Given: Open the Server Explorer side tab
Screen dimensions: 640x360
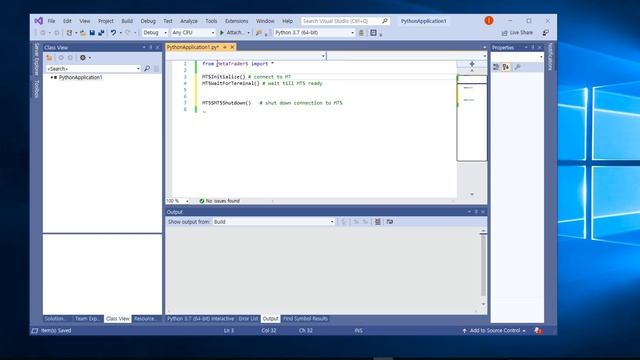Looking at the screenshot, I should [x=36, y=59].
